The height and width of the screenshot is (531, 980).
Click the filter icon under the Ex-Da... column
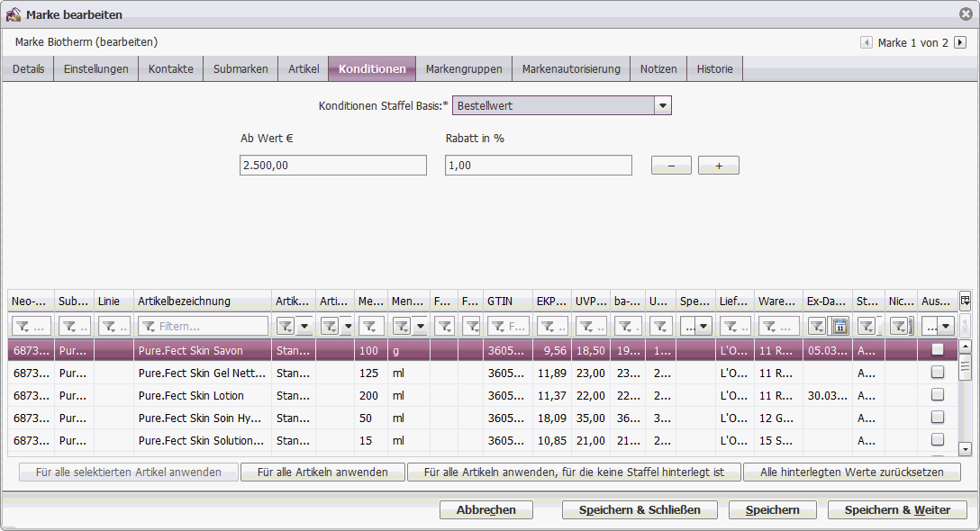point(816,326)
